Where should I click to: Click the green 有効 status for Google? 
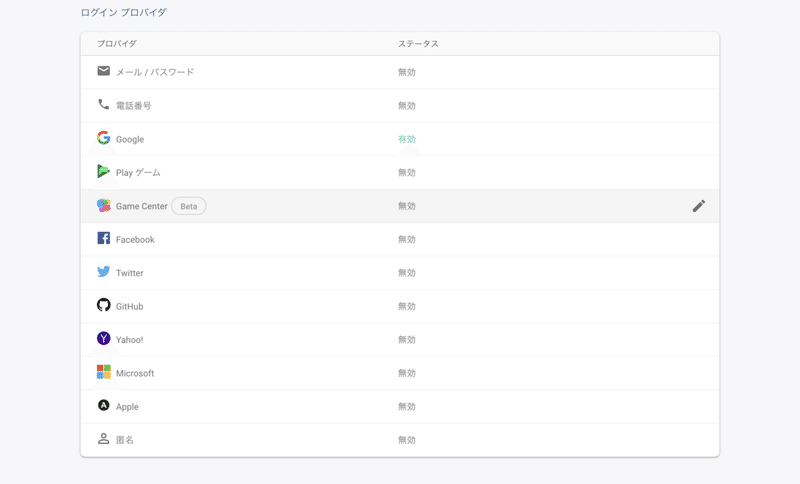(407, 139)
